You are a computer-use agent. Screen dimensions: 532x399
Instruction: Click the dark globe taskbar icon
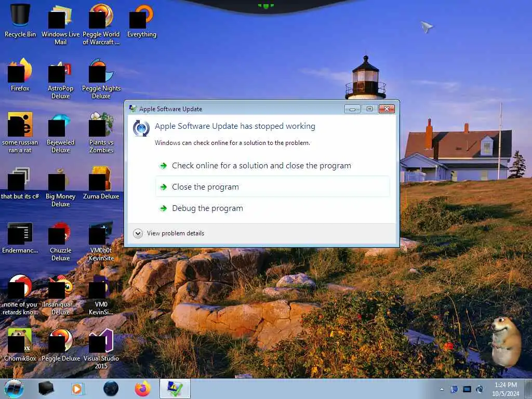(111, 389)
